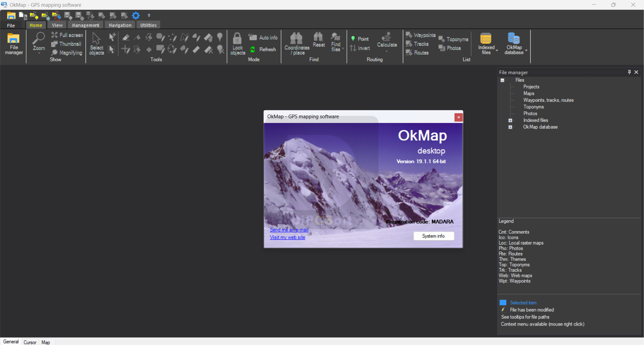The width and height of the screenshot is (644, 345).
Task: Select the balloon pin tool in Tools
Action: point(220,37)
